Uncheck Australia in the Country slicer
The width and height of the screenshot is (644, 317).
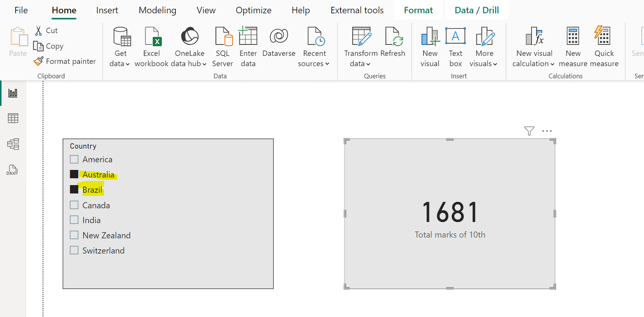click(74, 174)
